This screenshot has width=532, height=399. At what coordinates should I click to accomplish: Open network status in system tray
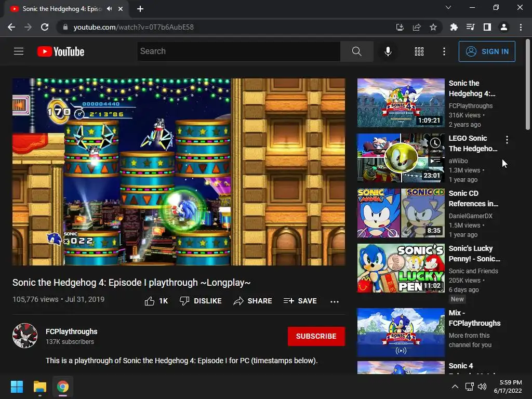(469, 387)
